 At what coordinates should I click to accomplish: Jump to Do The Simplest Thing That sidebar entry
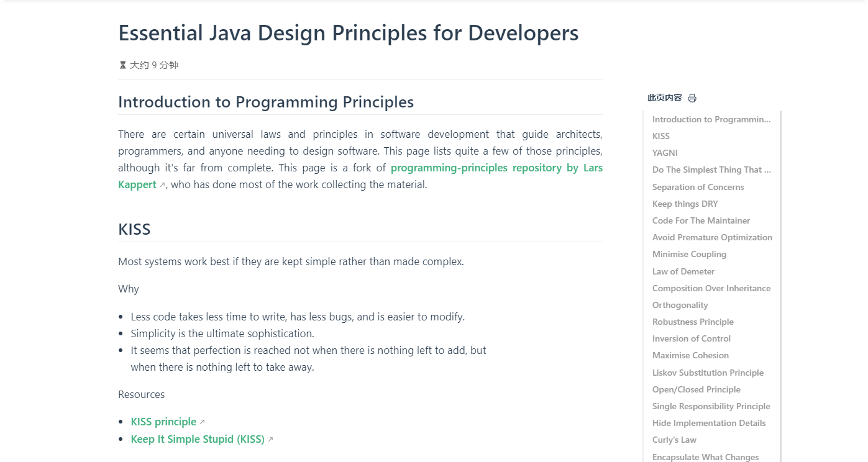click(711, 170)
